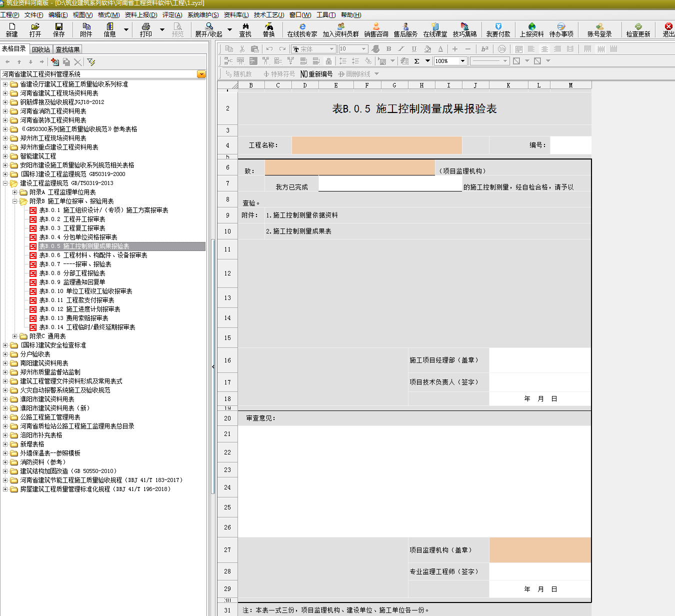Click the Sigma sum icon
The height and width of the screenshot is (616, 675).
(x=416, y=61)
